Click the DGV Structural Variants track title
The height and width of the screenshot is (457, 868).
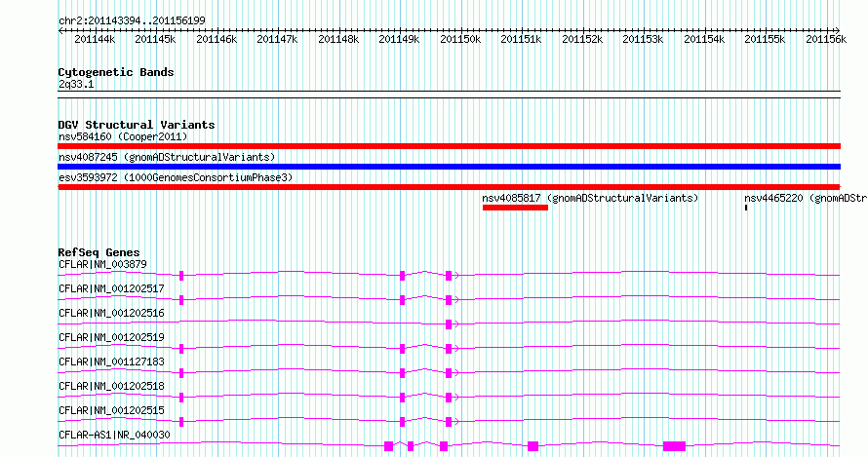pos(137,125)
